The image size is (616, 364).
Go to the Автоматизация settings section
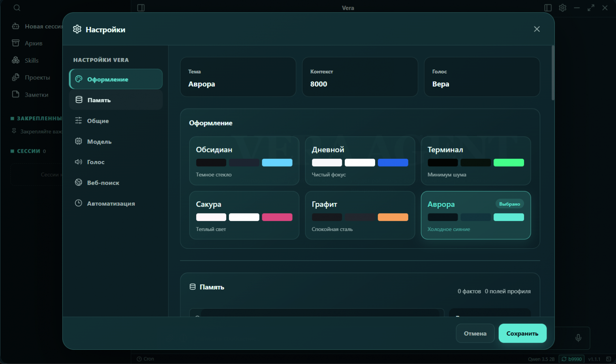tap(116, 203)
